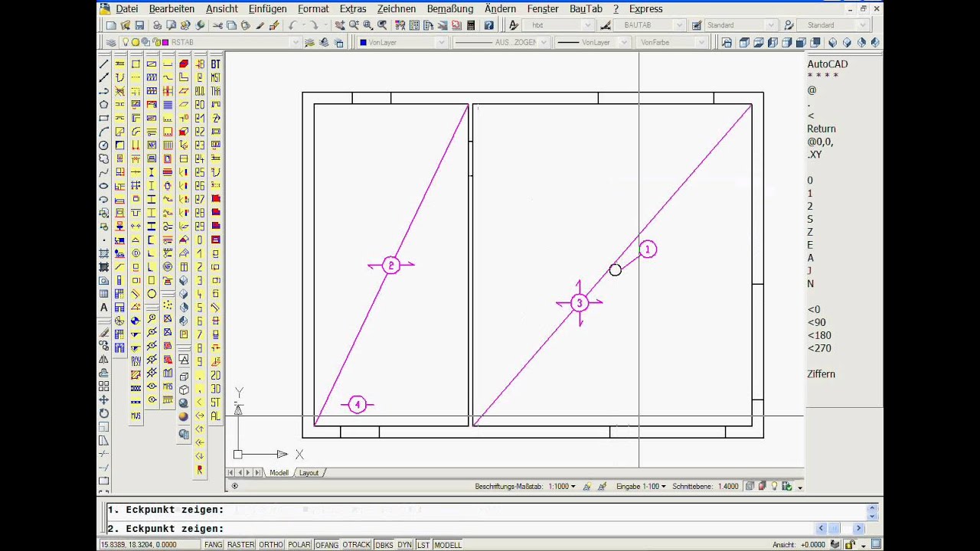
Task: Select the Multiline Text A tool
Action: pyautogui.click(x=104, y=307)
